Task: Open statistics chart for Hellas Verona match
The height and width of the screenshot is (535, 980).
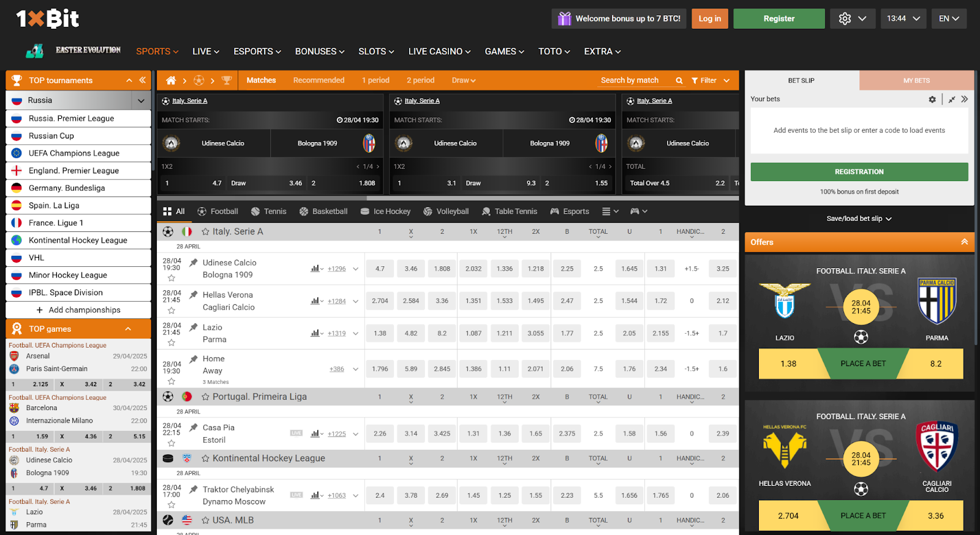Action: coord(315,301)
